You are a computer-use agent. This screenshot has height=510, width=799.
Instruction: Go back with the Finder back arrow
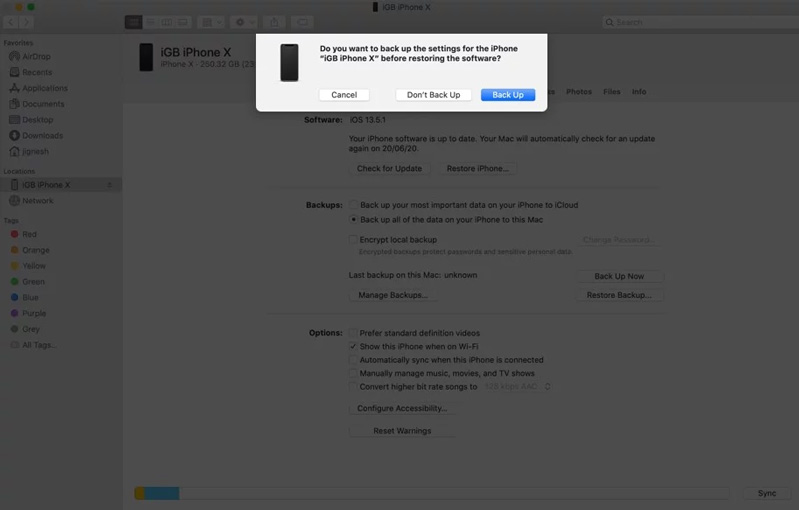click(x=11, y=22)
